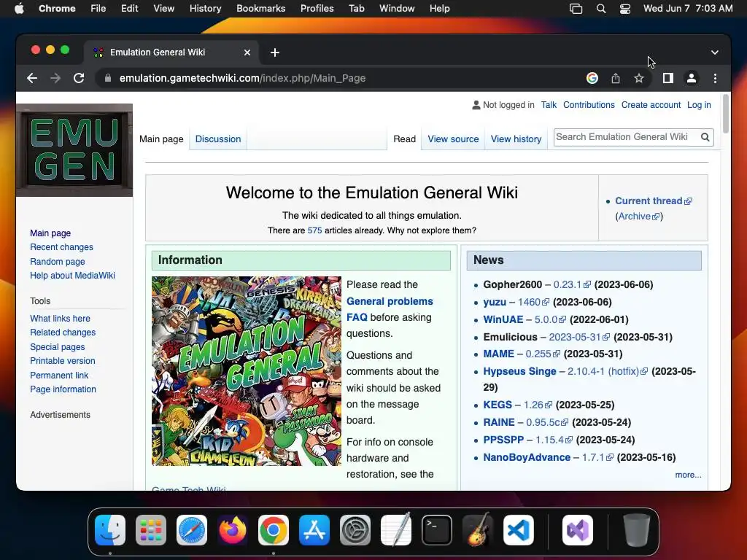The height and width of the screenshot is (560, 747).
Task: Open Launchpad from the Dock
Action: pyautogui.click(x=151, y=530)
